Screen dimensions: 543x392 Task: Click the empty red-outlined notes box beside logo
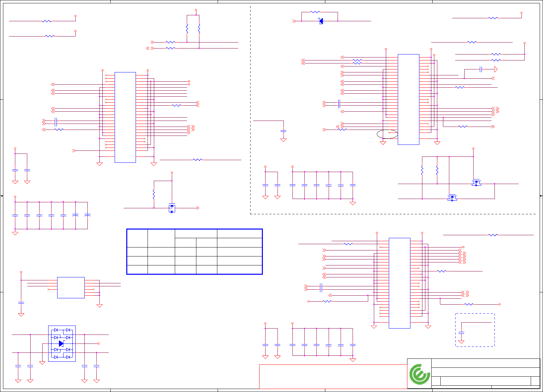333,377
